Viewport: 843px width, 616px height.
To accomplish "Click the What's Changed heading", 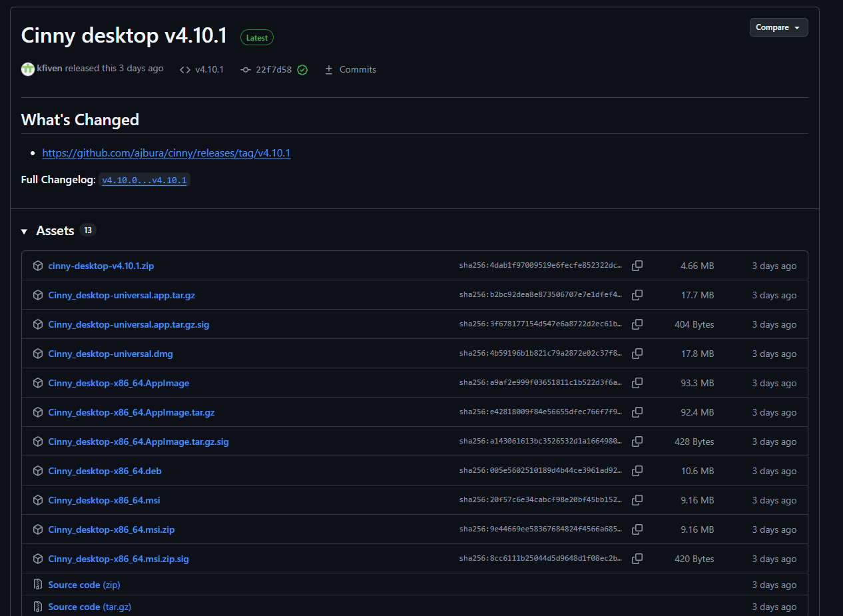I will point(80,120).
